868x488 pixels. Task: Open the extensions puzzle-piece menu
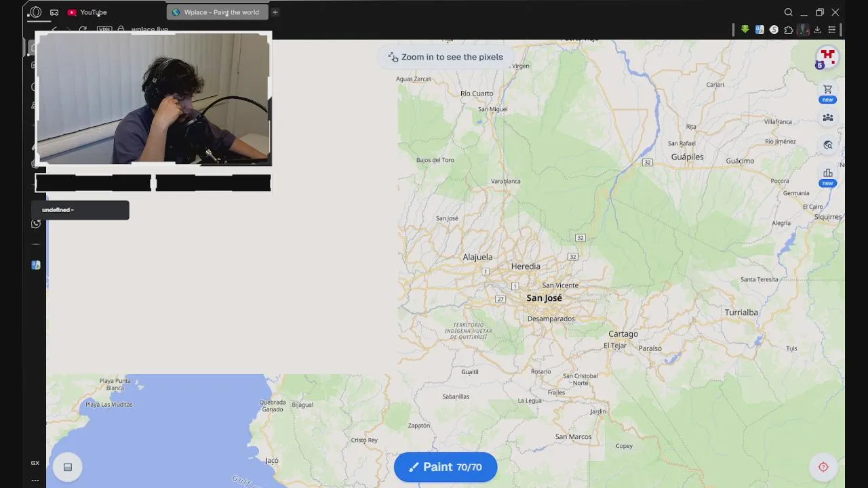click(x=788, y=30)
